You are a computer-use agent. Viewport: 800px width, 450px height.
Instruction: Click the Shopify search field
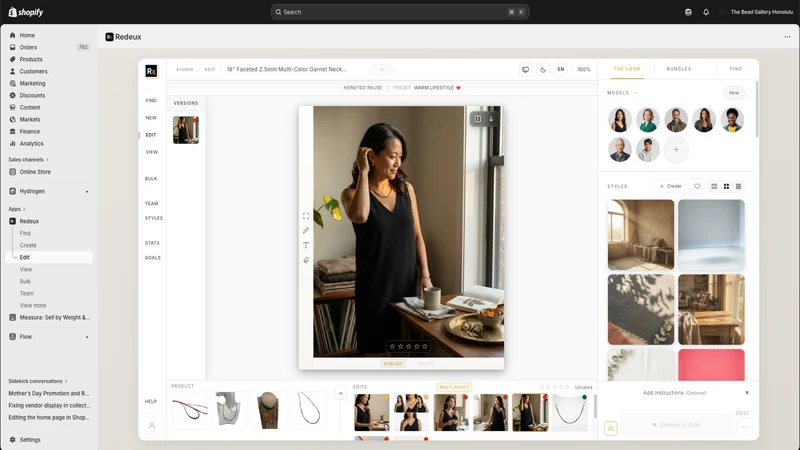pos(399,12)
